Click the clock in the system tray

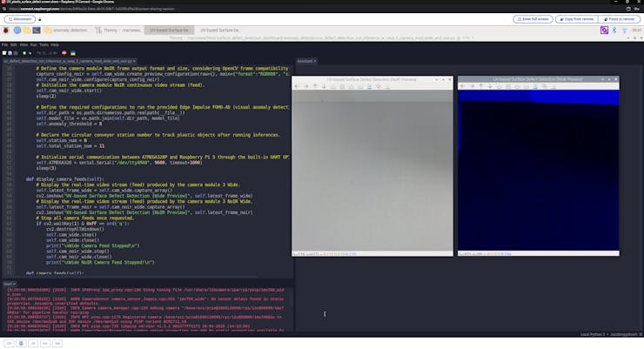(637, 30)
